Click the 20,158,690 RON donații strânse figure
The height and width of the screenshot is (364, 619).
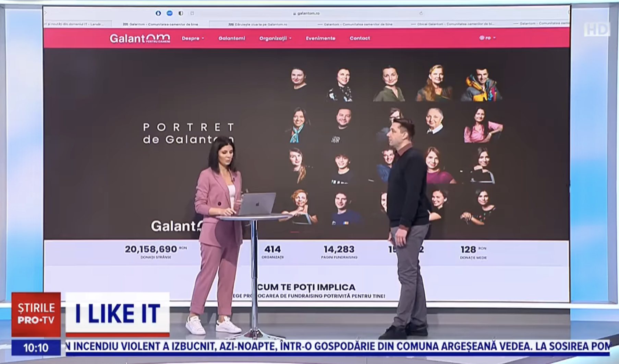point(156,251)
